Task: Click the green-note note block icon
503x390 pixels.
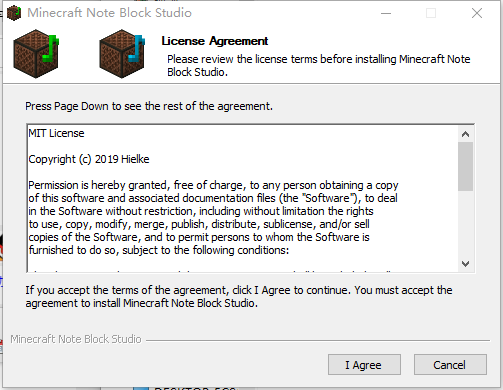Action: tap(36, 54)
